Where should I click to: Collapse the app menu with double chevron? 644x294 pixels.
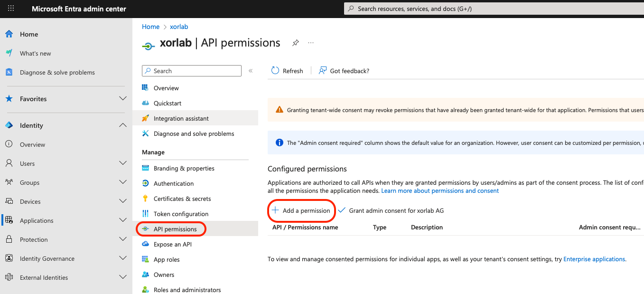point(251,71)
